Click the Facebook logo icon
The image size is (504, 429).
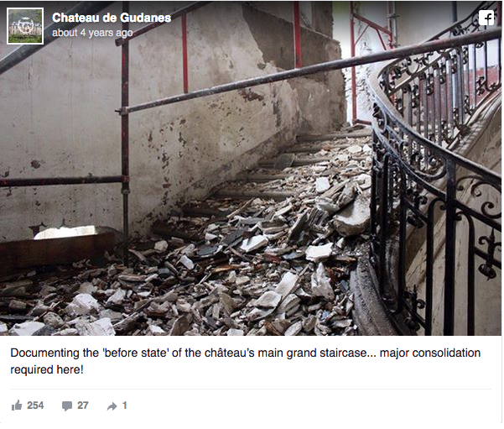486,18
